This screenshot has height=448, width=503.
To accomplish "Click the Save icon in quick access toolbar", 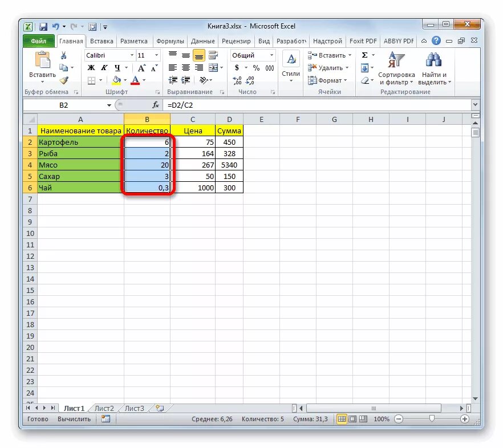I will pos(43,27).
